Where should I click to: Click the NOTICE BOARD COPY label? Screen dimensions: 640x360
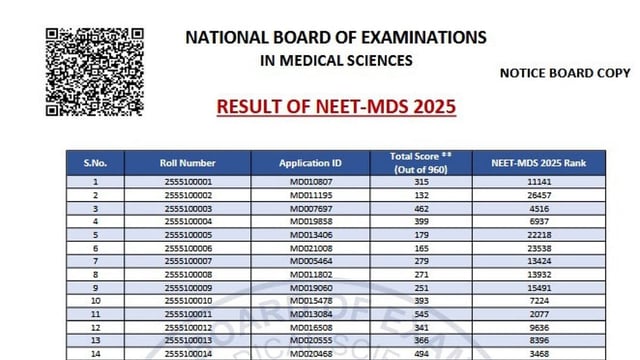565,73
